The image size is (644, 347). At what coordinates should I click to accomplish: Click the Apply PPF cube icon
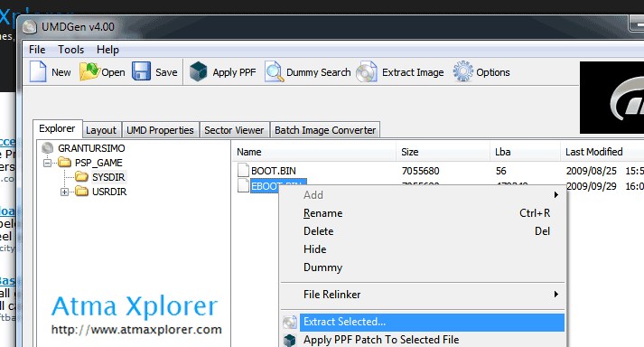[x=199, y=71]
